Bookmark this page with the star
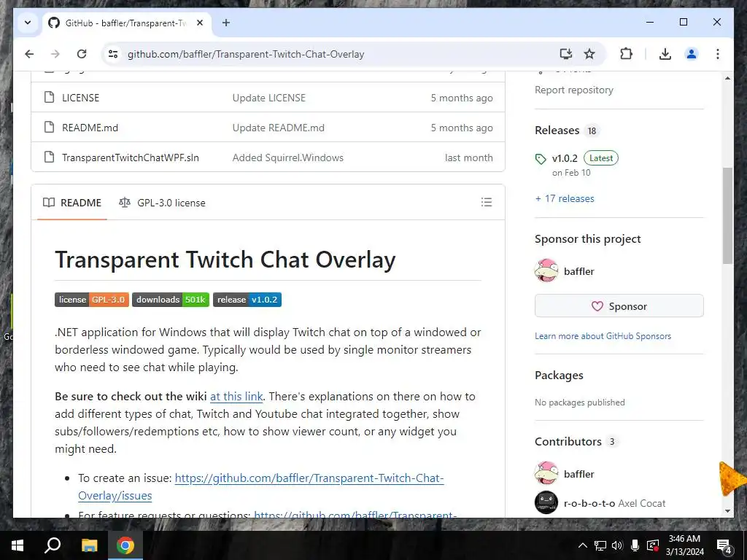Screen dimensions: 747x560 [589, 54]
